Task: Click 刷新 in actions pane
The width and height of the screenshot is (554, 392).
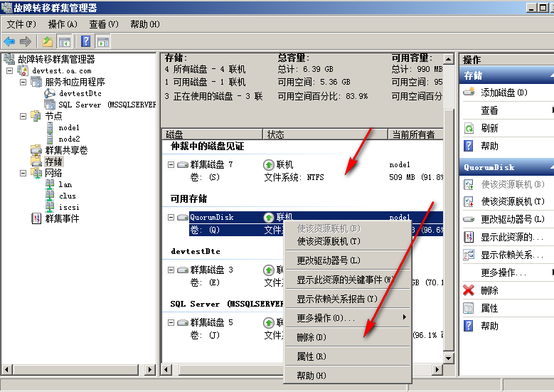Action: pyautogui.click(x=489, y=128)
